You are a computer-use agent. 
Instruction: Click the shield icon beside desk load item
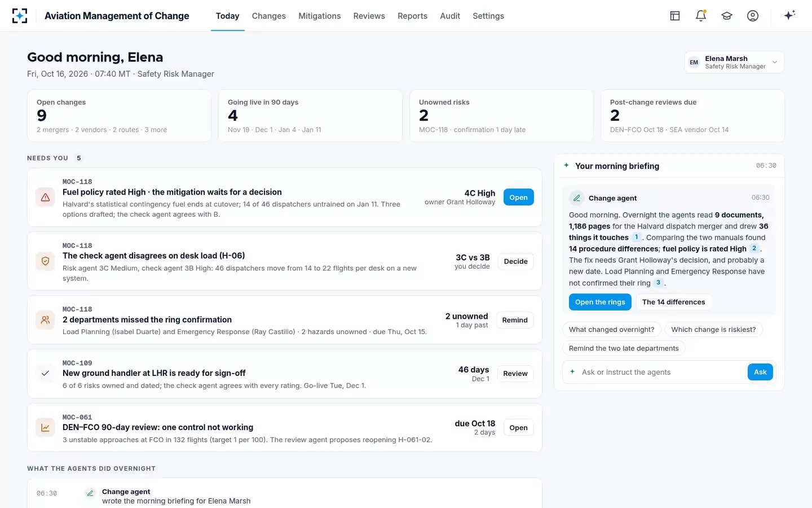45,261
